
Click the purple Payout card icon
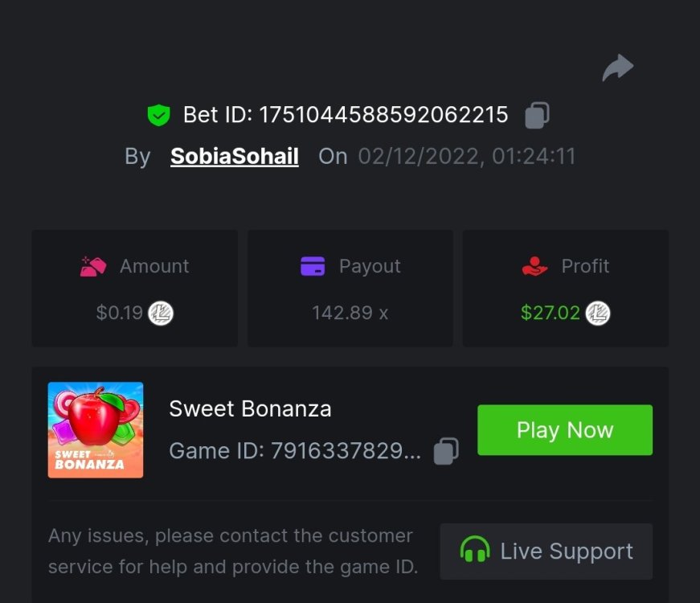tap(312, 265)
